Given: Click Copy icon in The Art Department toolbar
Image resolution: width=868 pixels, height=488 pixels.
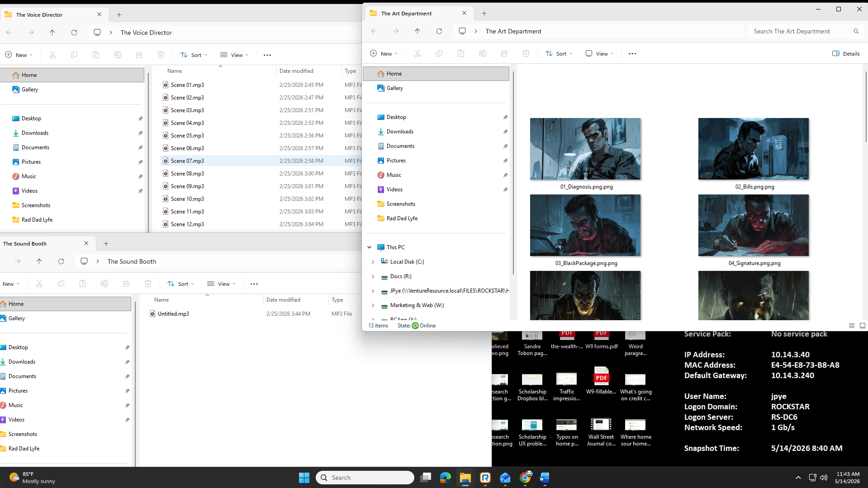Looking at the screenshot, I should click(x=439, y=53).
